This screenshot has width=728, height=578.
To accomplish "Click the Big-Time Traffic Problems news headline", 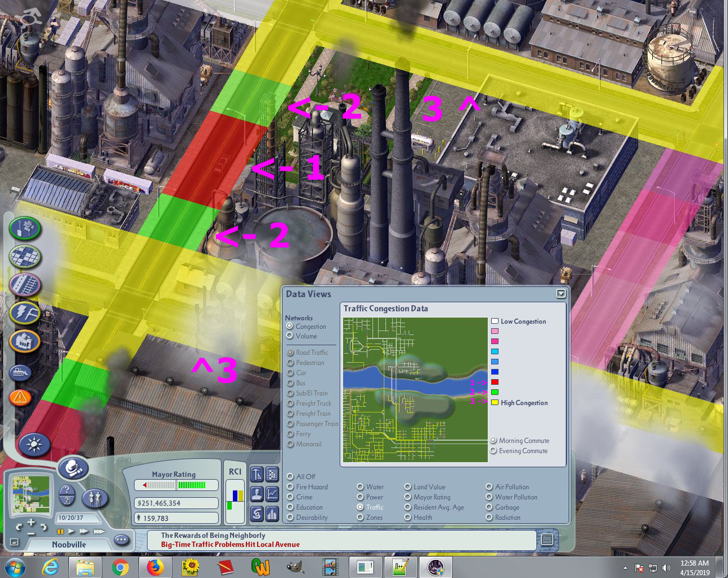I will point(230,544).
